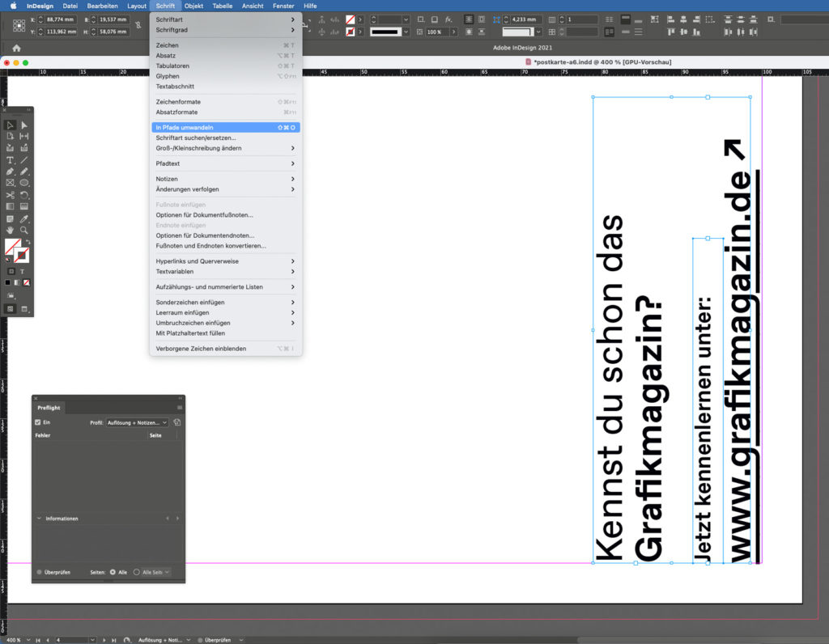Open the zoom level dropdown in status bar
This screenshot has height=644, width=829.
point(28,640)
